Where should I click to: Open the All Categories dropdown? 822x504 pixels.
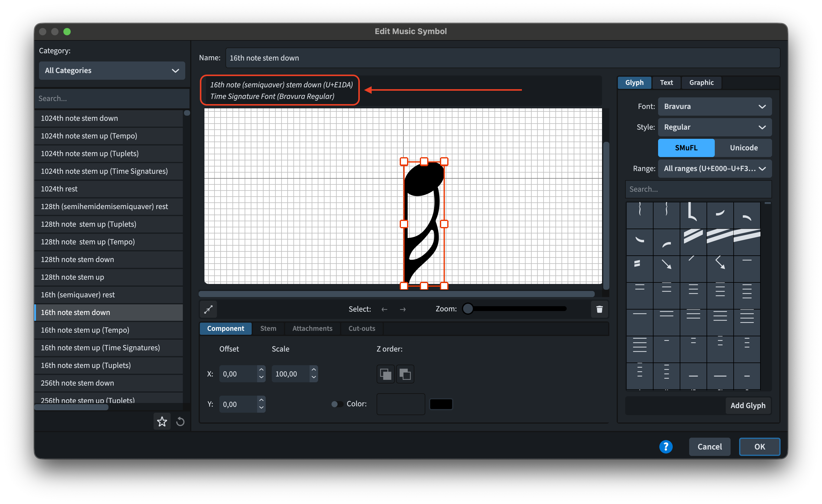point(112,70)
